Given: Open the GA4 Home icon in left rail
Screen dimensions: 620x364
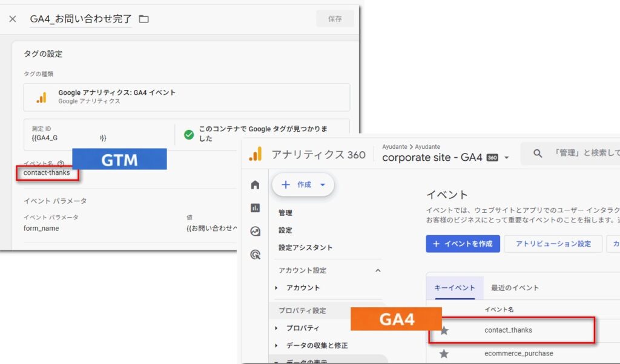Looking at the screenshot, I should coord(256,185).
